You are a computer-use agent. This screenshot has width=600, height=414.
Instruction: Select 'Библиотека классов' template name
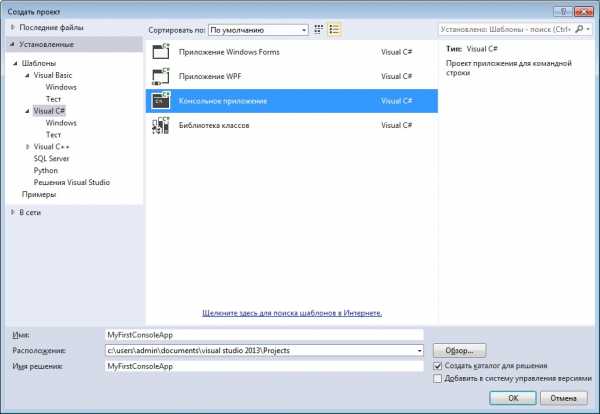coord(214,125)
